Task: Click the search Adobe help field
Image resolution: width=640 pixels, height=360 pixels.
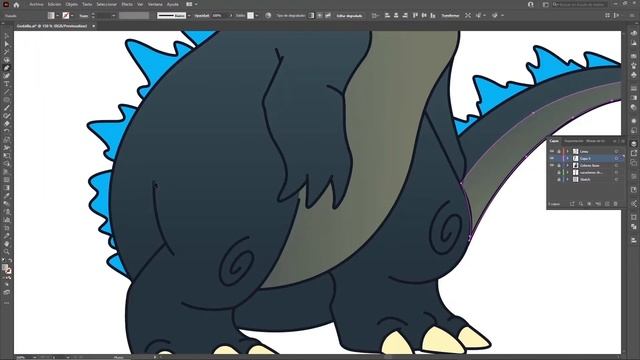Action: pyautogui.click(x=580, y=4)
